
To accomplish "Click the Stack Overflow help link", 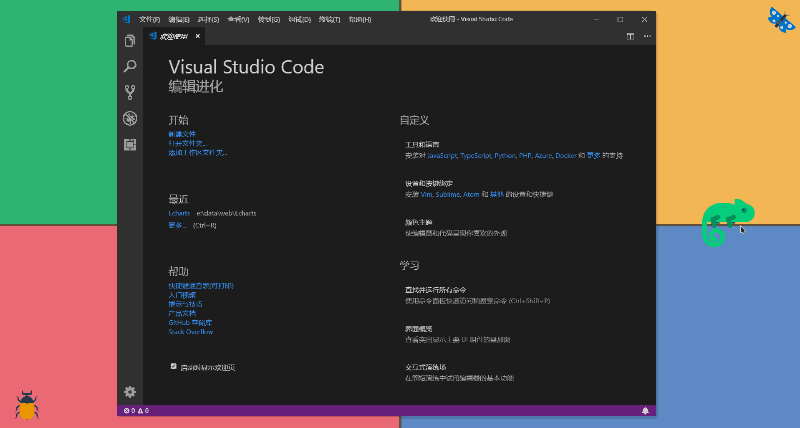I will coord(191,332).
